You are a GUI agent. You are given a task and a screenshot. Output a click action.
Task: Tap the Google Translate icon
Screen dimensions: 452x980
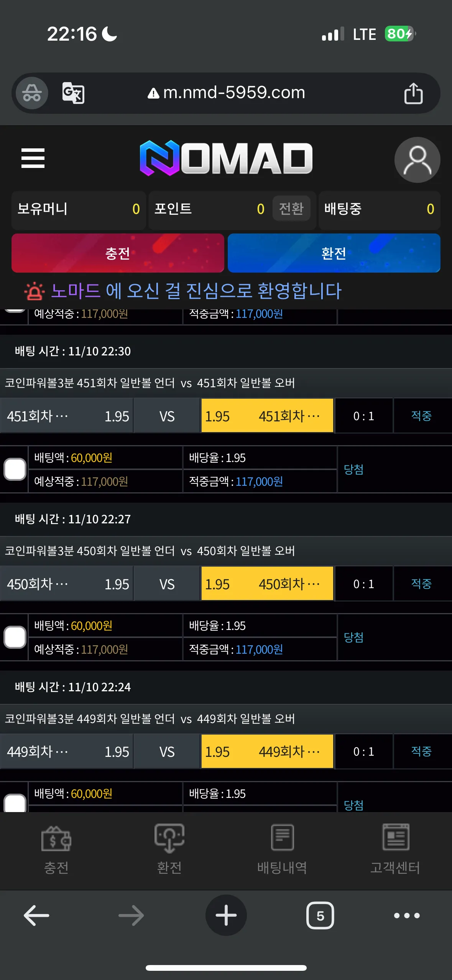tap(73, 93)
